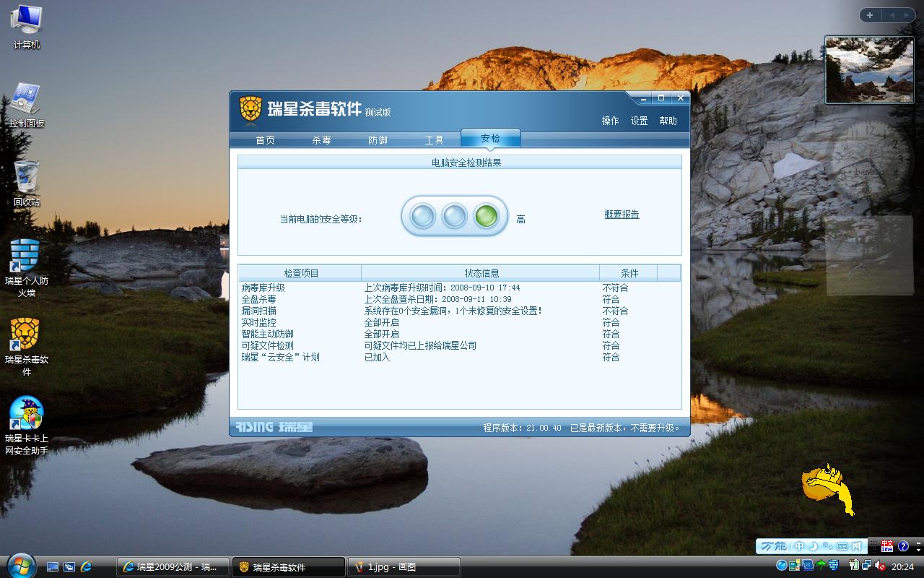This screenshot has height=578, width=924.
Task: Open the 帮助 menu
Action: tap(668, 121)
